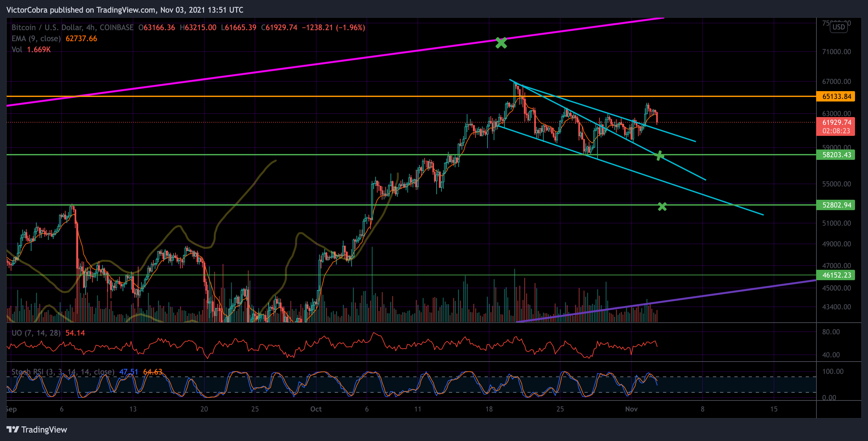
Task: Click the open price O63166.36
Action: 157,27
